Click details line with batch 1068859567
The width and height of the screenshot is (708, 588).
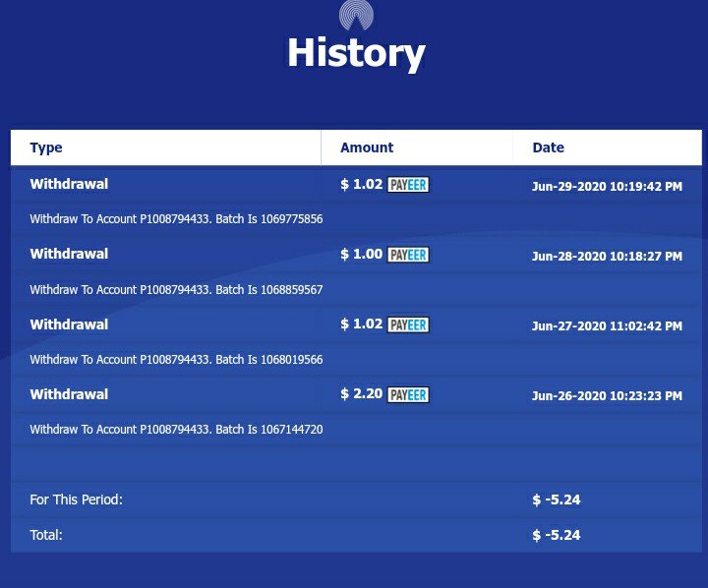tap(176, 289)
